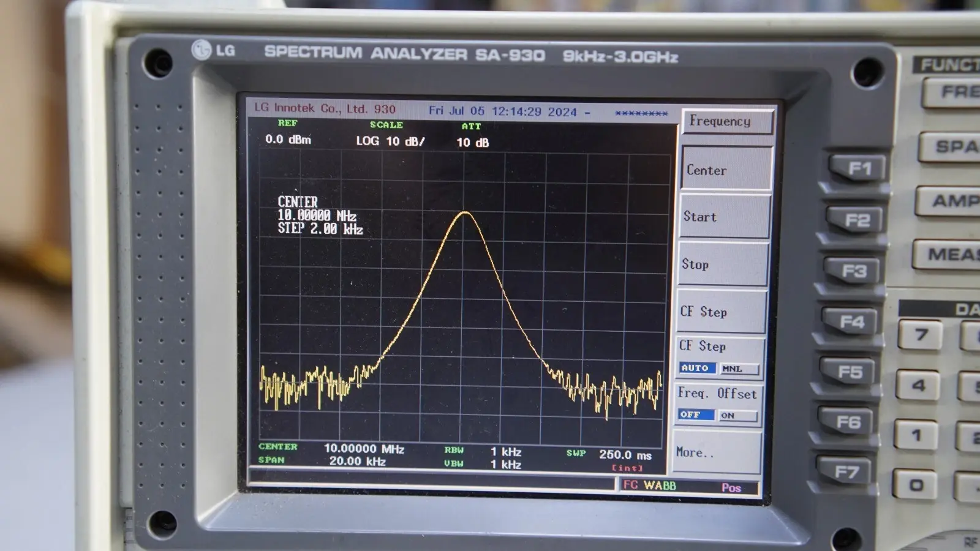
Task: Tap the numeric keypad 1 key
Action: (916, 435)
